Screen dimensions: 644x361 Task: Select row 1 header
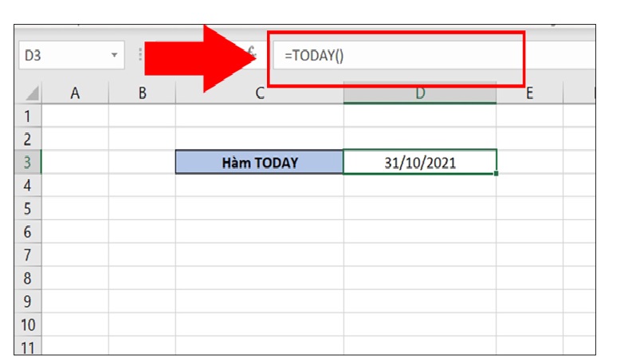pyautogui.click(x=28, y=116)
